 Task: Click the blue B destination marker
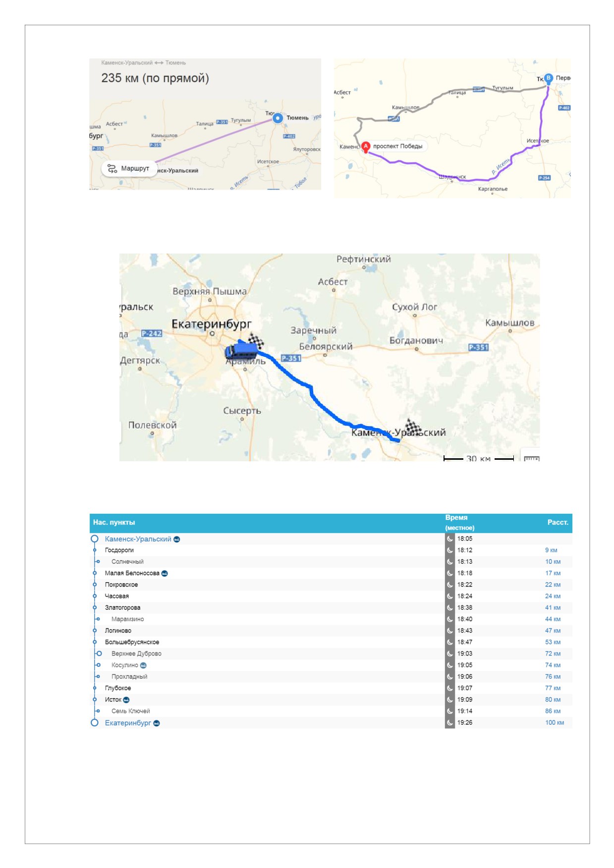549,78
